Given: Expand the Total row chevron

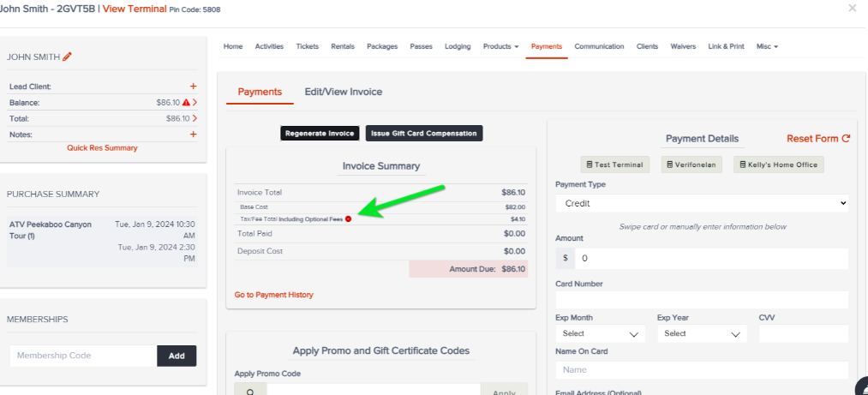Looking at the screenshot, I should 195,118.
